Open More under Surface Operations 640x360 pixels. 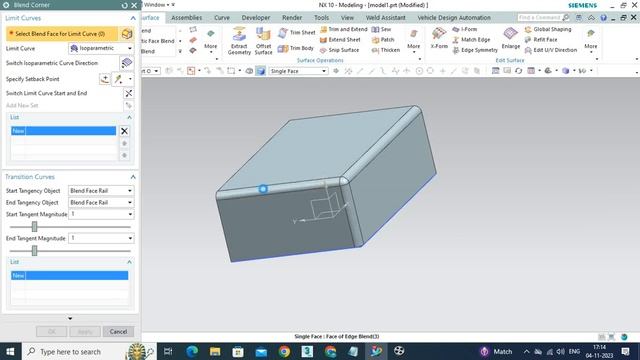pos(413,41)
